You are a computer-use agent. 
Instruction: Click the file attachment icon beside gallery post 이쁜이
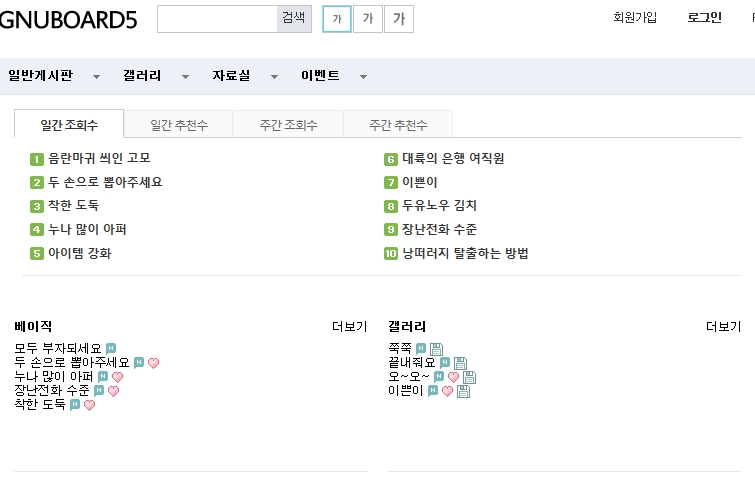click(463, 391)
